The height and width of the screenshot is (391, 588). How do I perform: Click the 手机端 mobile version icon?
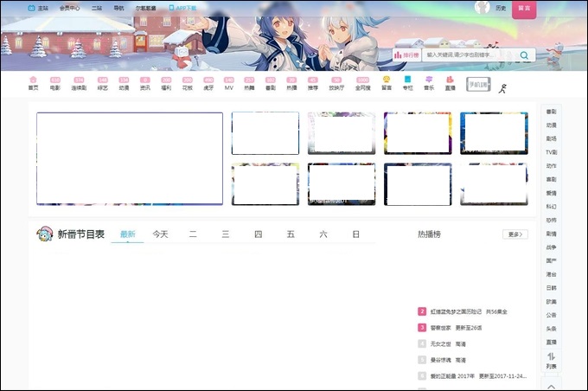click(x=478, y=84)
